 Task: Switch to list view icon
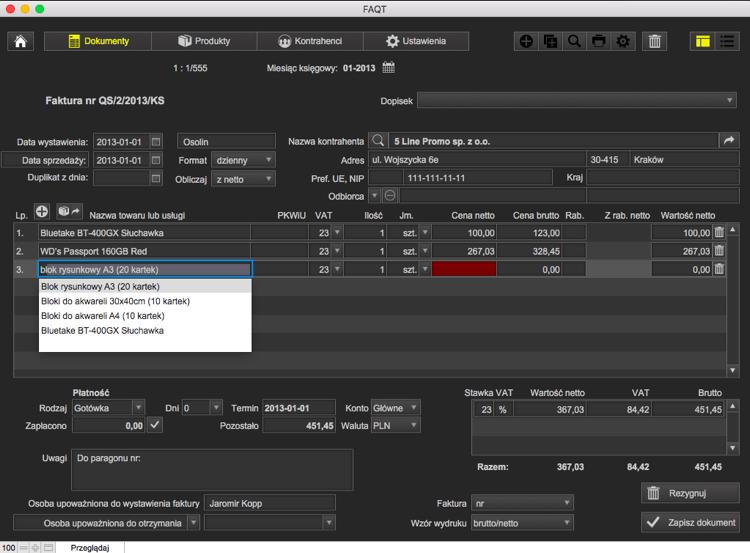tap(727, 41)
